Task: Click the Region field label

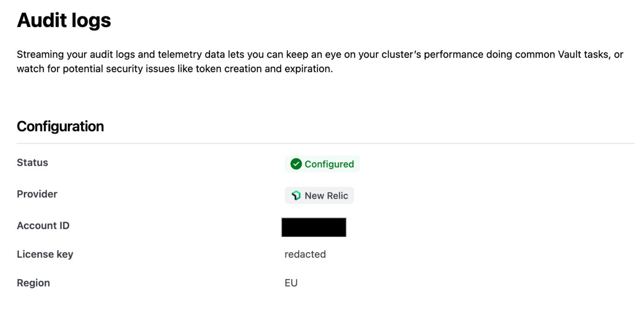Action: [33, 283]
